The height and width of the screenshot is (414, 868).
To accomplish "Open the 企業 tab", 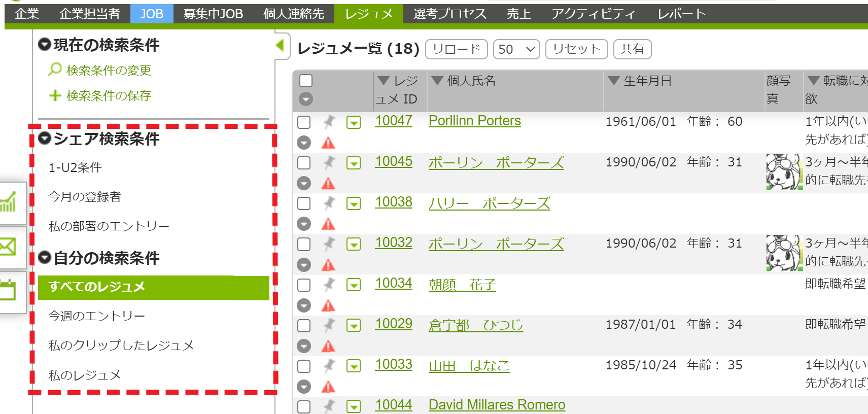I will tap(27, 14).
